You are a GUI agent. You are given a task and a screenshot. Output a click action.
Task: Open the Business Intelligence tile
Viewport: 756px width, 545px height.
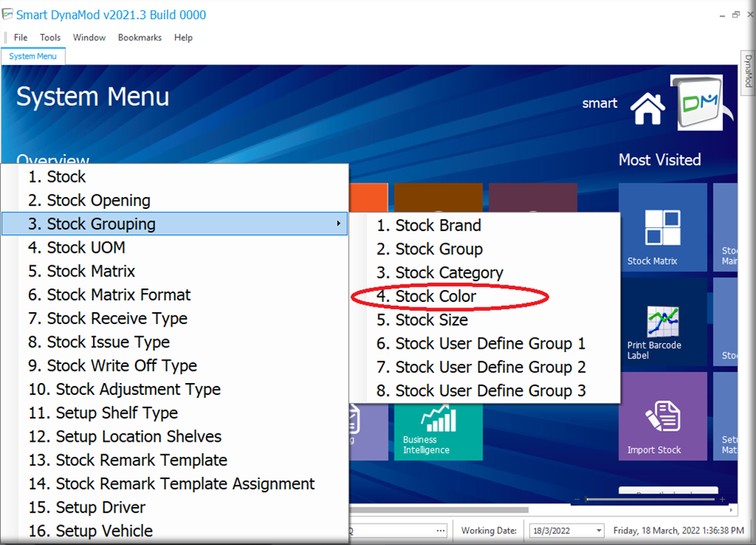(x=438, y=429)
